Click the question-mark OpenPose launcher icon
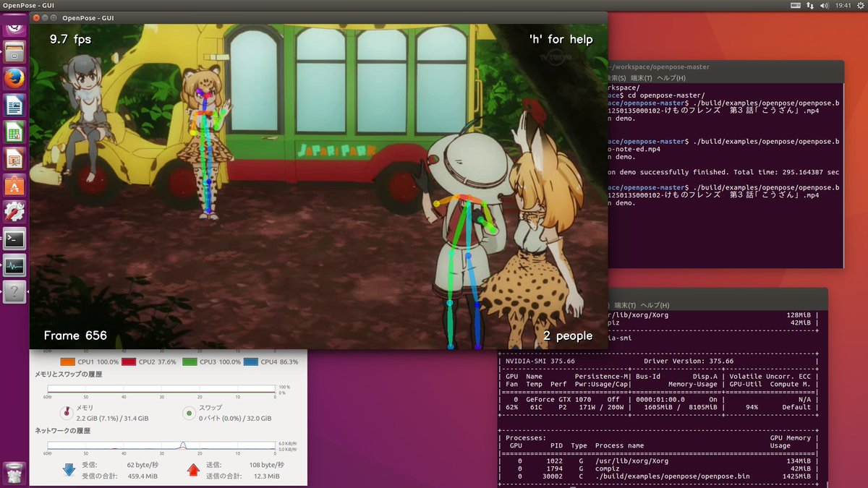The height and width of the screenshot is (488, 868). tap(14, 292)
